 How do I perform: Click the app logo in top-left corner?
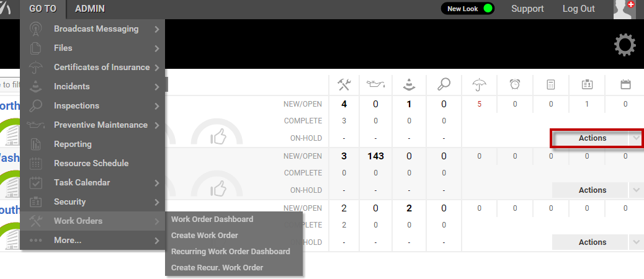(5, 9)
